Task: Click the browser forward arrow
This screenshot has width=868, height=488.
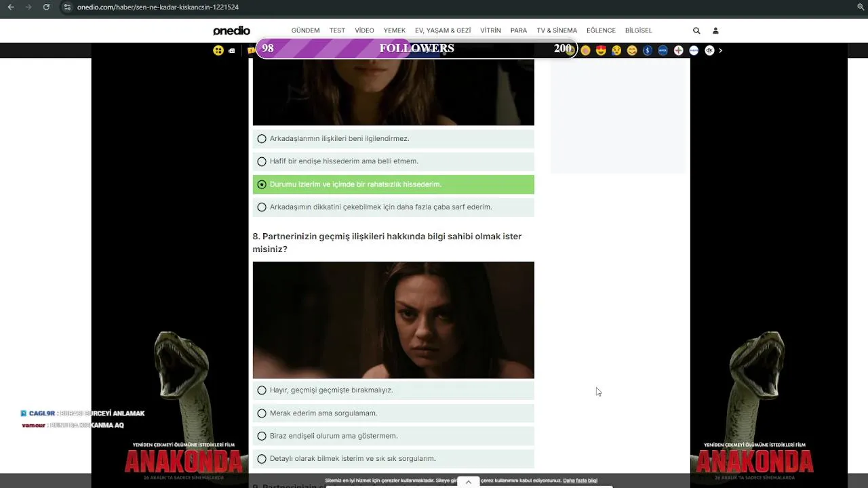Action: click(x=28, y=7)
